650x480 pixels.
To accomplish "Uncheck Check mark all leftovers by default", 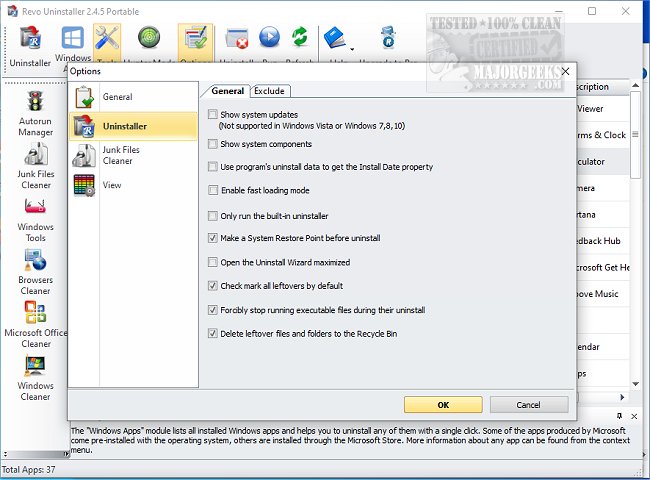I will coord(213,286).
